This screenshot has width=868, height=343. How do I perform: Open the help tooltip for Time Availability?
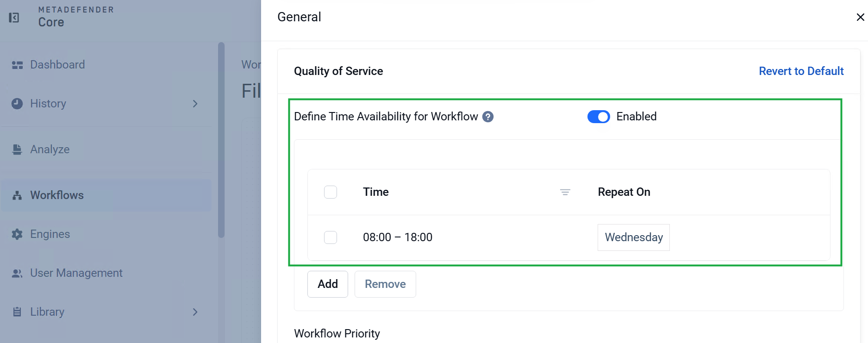[x=488, y=117]
